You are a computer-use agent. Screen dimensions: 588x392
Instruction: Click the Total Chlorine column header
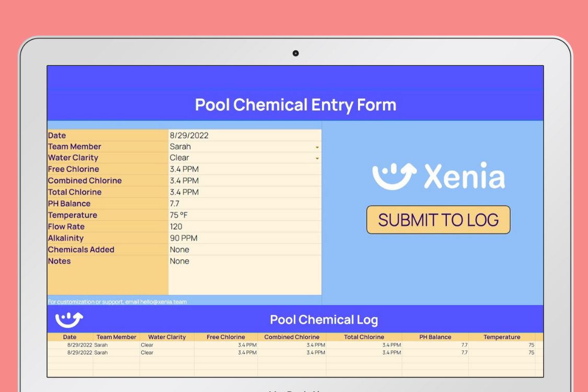[364, 337]
